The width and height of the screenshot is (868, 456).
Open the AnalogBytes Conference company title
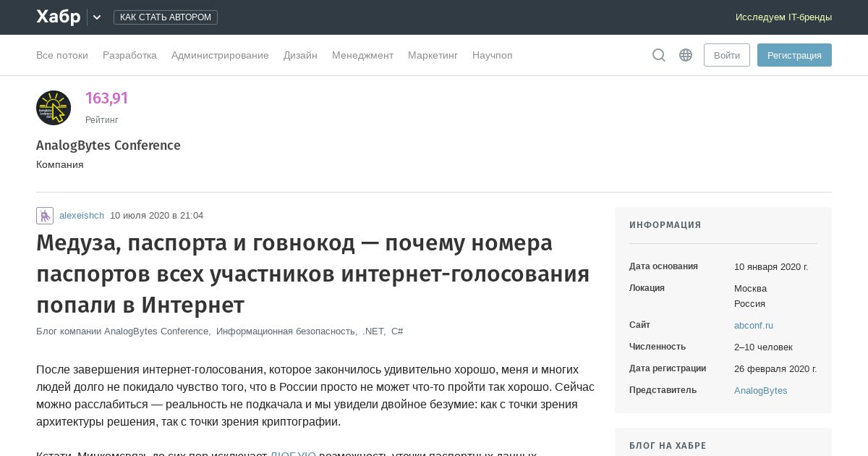click(x=109, y=145)
